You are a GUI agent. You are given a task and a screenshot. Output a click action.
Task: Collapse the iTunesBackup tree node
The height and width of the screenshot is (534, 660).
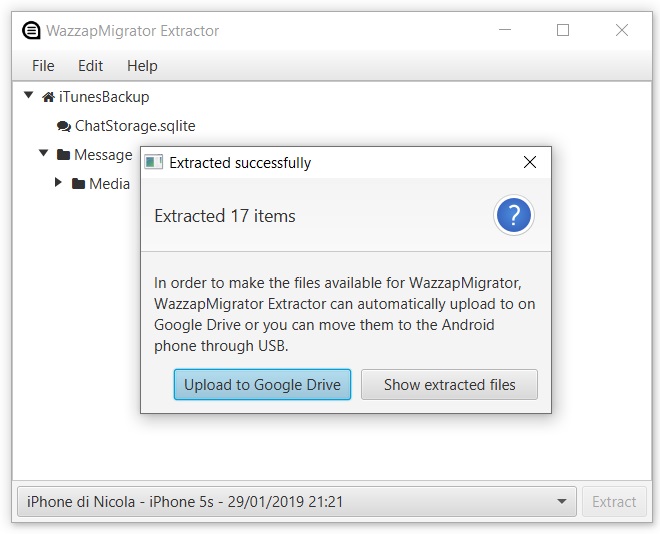[29, 95]
